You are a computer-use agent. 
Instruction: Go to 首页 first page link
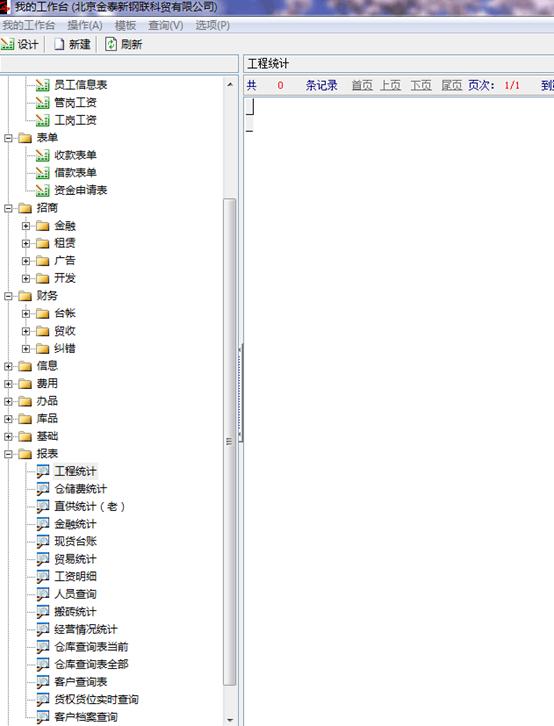pyautogui.click(x=362, y=85)
